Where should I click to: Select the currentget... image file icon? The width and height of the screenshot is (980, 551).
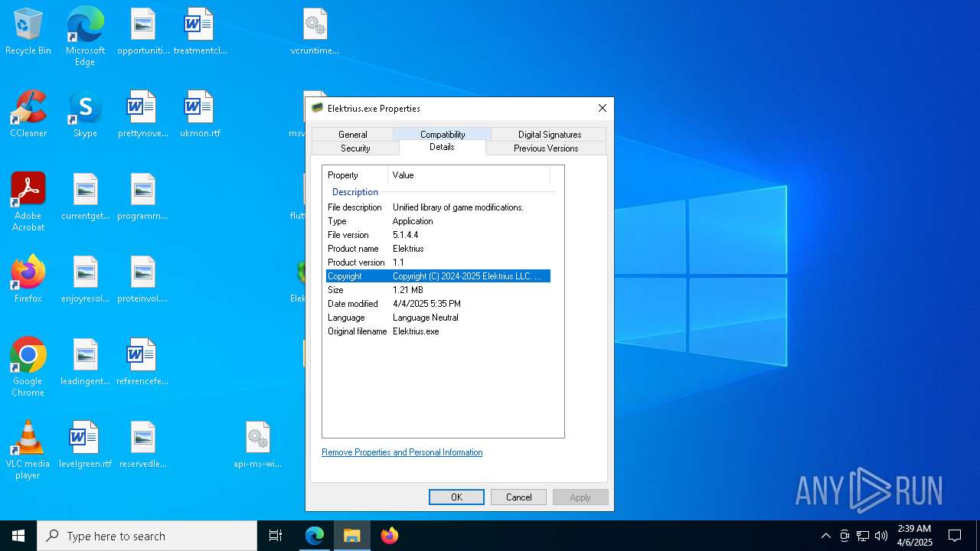coord(85,197)
